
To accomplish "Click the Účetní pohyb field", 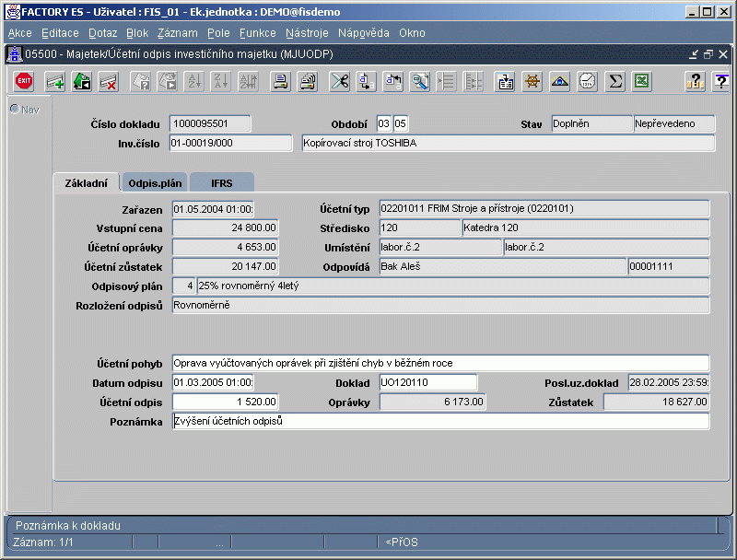I will pos(440,363).
